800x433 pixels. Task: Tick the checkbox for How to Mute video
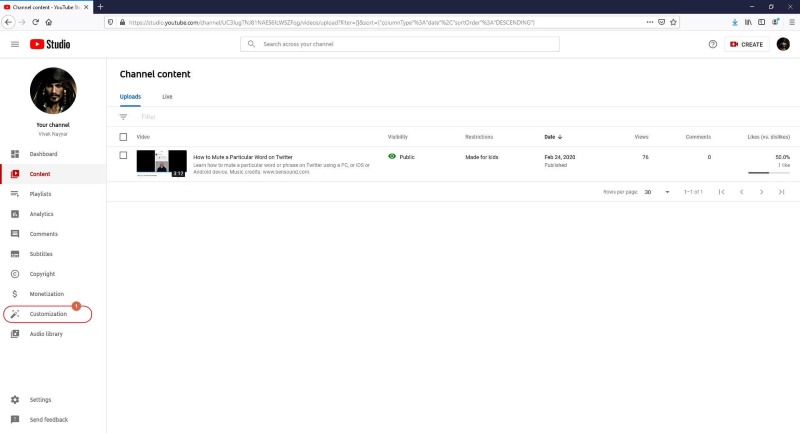pos(123,155)
